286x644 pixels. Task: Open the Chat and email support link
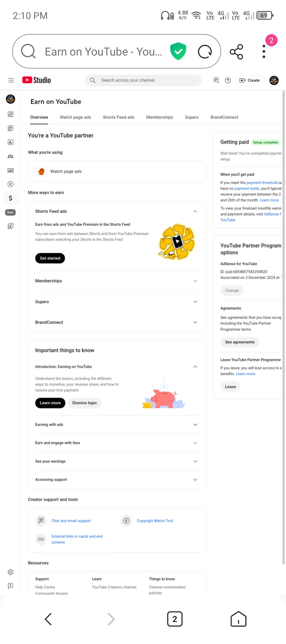71,521
